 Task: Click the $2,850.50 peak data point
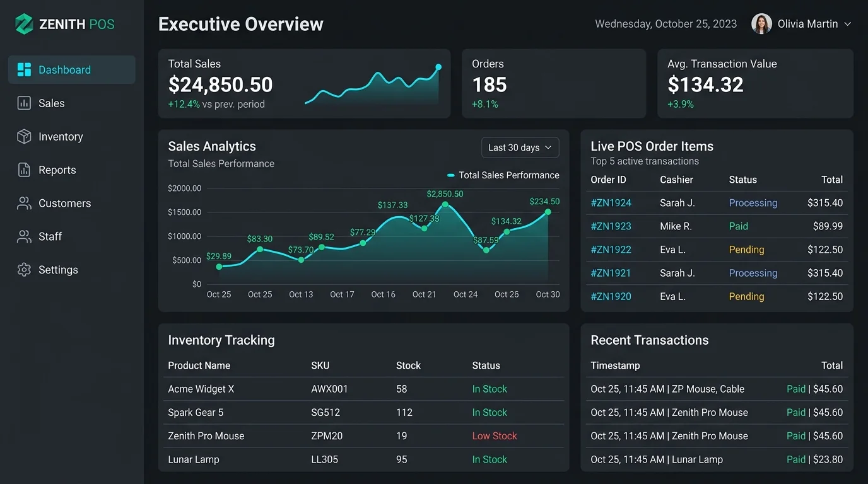click(x=445, y=204)
